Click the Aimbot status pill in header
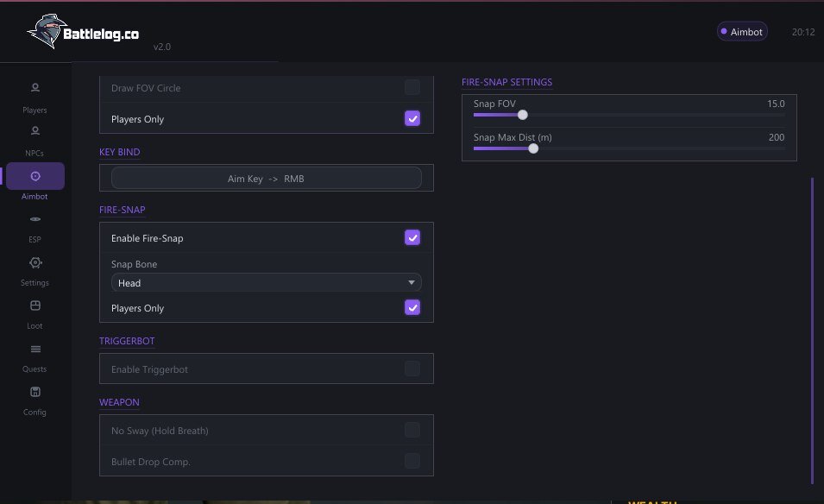 (742, 32)
